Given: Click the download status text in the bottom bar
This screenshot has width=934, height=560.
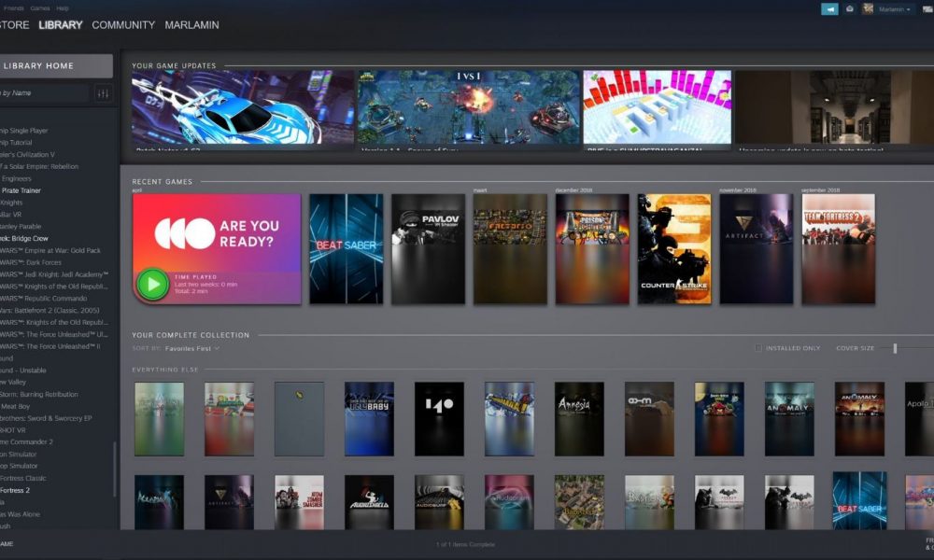Looking at the screenshot, I should (465, 544).
